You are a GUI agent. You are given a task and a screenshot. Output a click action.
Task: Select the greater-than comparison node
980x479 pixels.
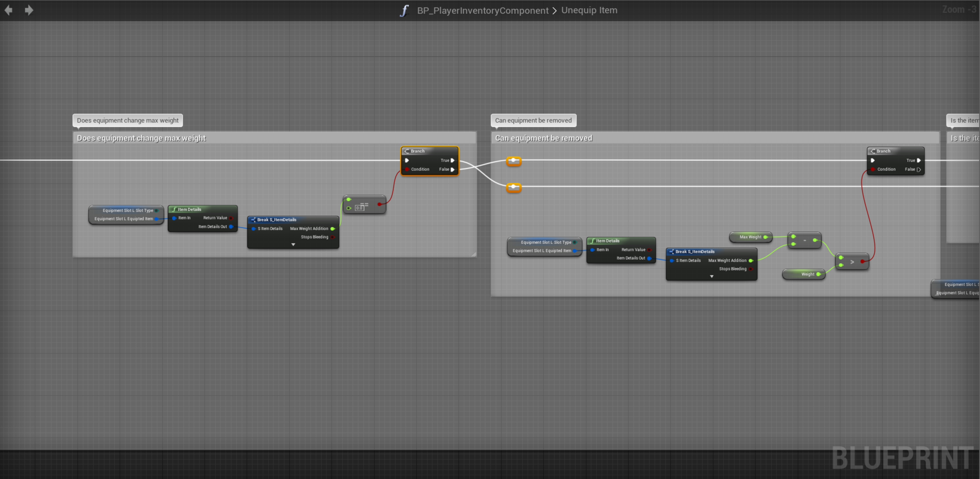(x=852, y=262)
